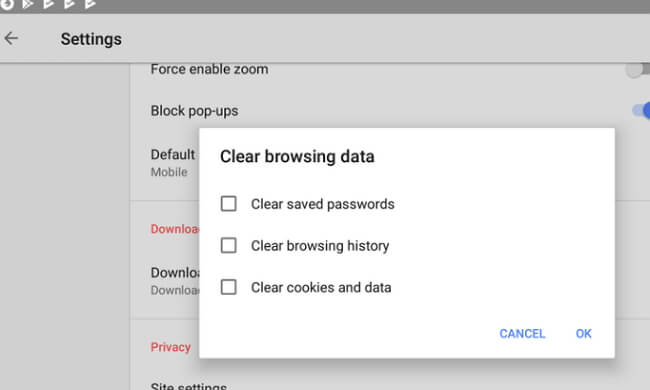Select the Clear browsing history label
The width and height of the screenshot is (650, 390).
320,246
